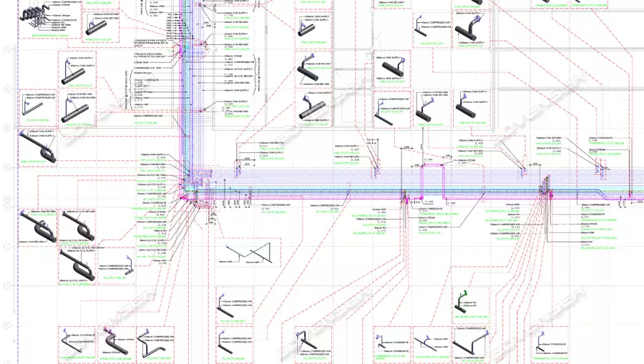
Task: Select the zigzag HWF wireframe detail view
Action: (248, 252)
